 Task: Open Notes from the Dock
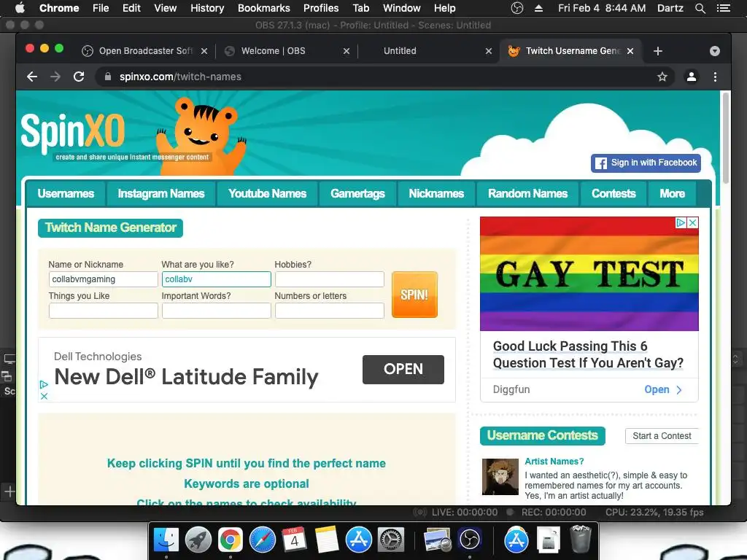coord(326,540)
